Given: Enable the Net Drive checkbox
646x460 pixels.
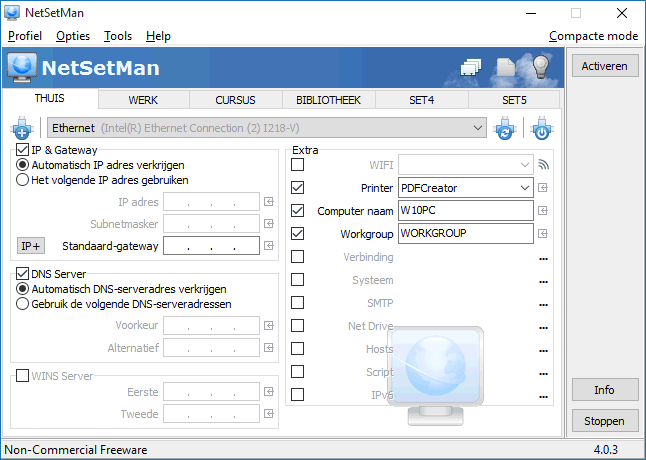Looking at the screenshot, I should click(297, 326).
